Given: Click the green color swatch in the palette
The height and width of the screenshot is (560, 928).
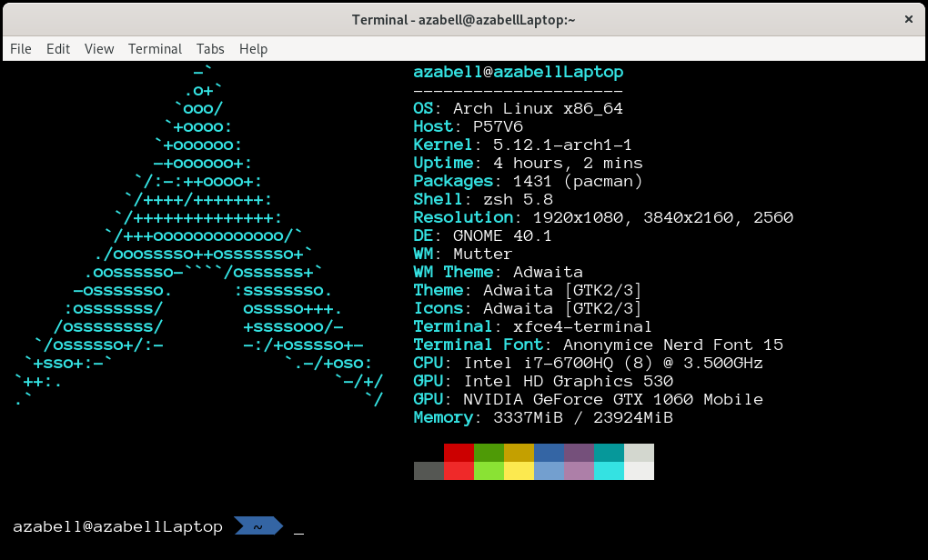Looking at the screenshot, I should click(489, 455).
